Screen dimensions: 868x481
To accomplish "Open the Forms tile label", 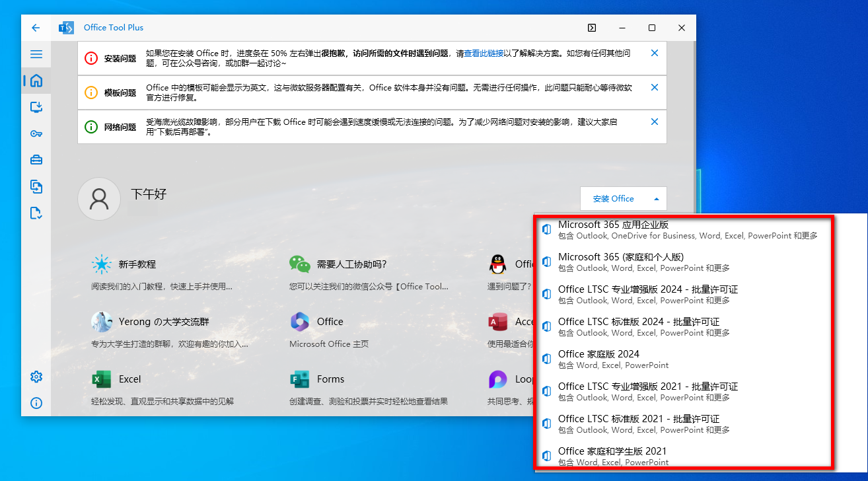I will (330, 379).
